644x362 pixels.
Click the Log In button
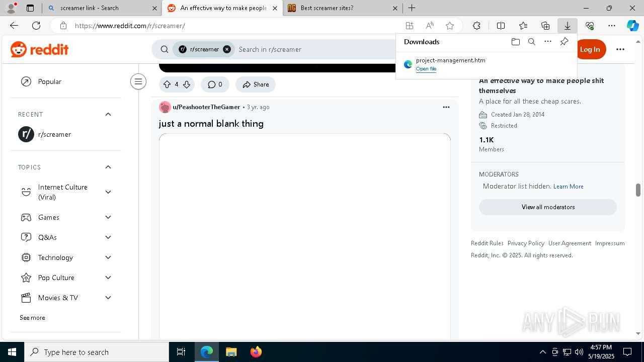pos(590,49)
